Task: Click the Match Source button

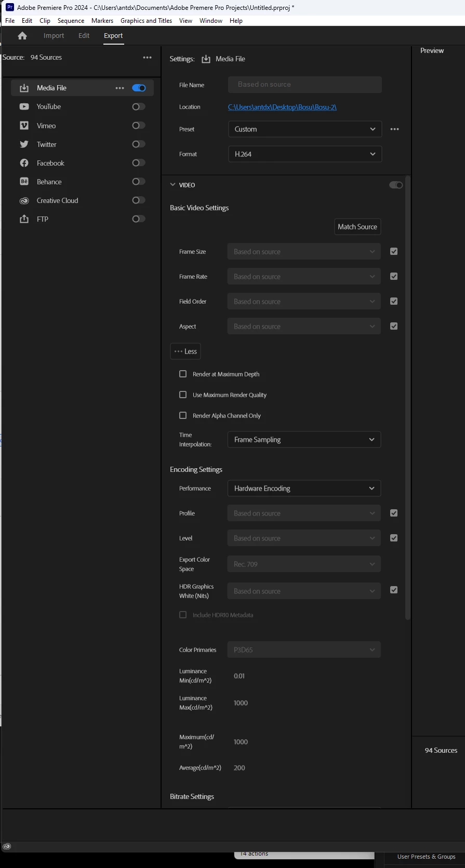Action: click(x=357, y=227)
